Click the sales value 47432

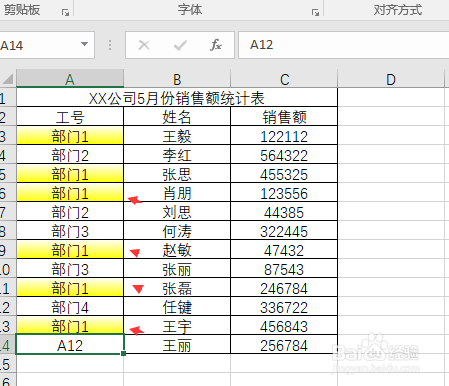(x=284, y=250)
